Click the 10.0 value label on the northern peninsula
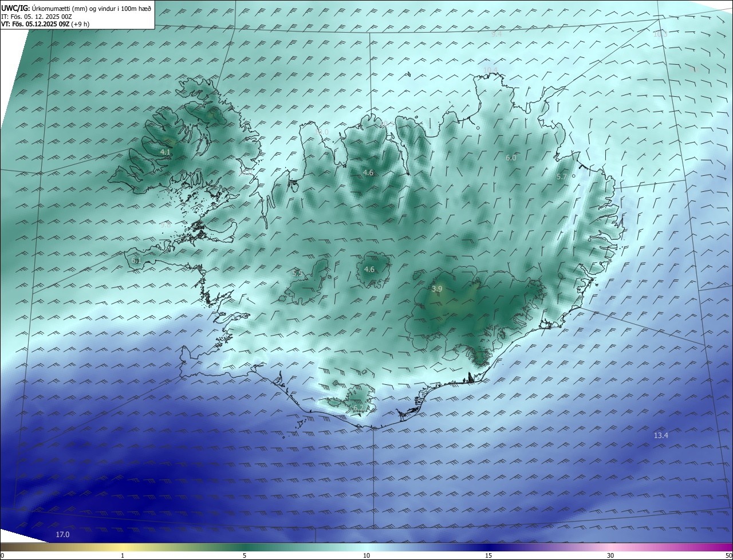Image resolution: width=733 pixels, height=560 pixels. click(322, 132)
